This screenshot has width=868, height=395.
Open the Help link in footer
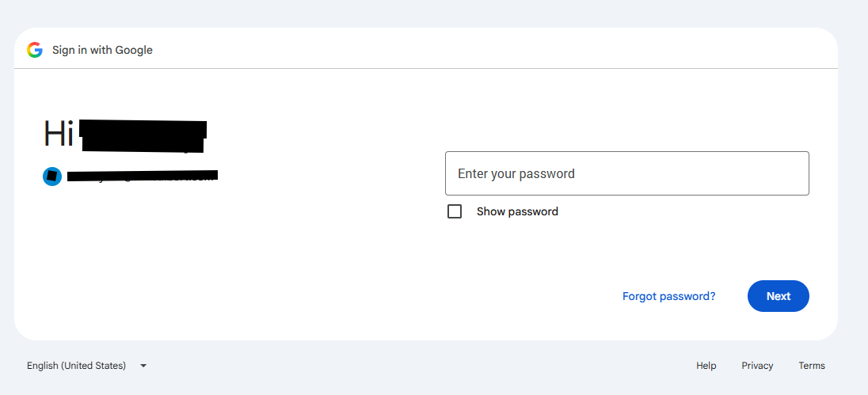706,366
